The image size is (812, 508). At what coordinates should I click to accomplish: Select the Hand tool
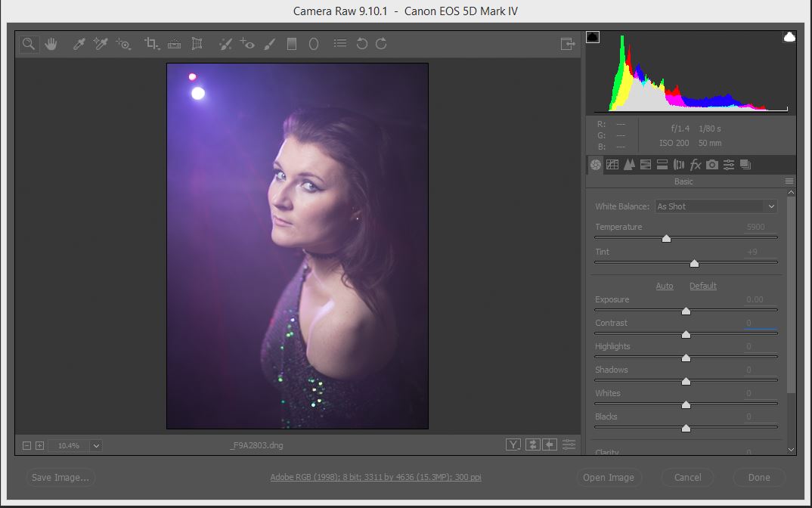[x=51, y=44]
